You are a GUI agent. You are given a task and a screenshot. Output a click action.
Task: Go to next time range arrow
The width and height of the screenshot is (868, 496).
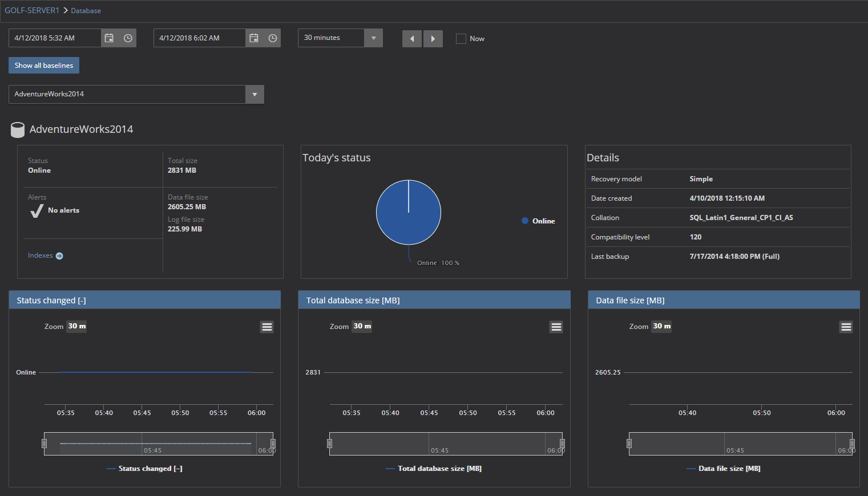click(x=433, y=39)
